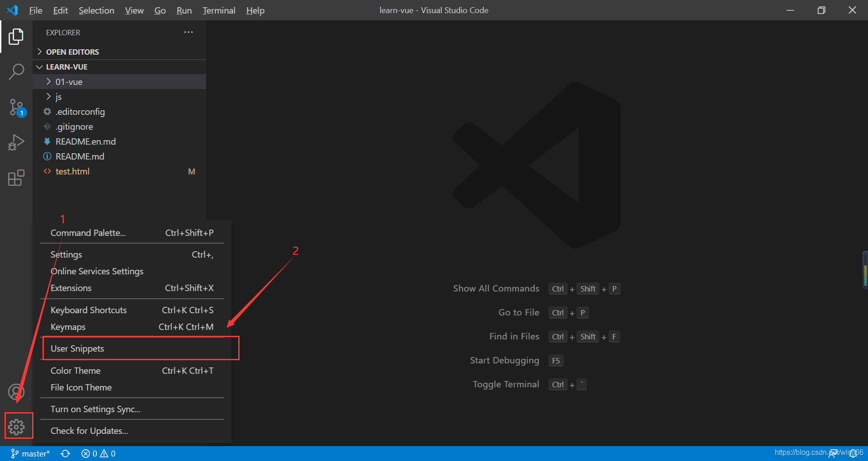This screenshot has width=868, height=461.
Task: Click the M modified badge on test.html
Action: 192,172
